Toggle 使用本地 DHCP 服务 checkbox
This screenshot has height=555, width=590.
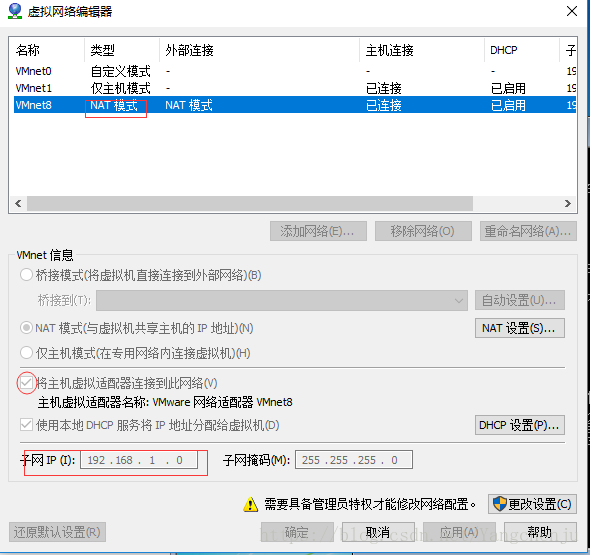[26, 425]
